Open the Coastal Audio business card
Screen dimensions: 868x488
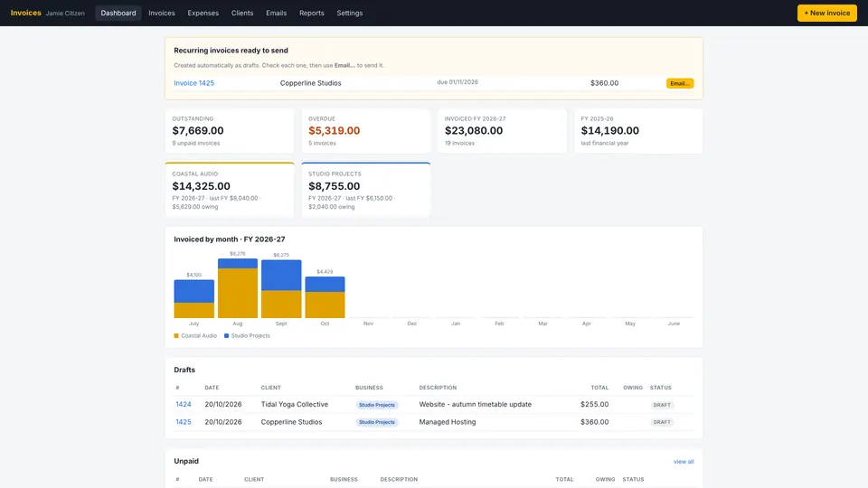[230, 190]
